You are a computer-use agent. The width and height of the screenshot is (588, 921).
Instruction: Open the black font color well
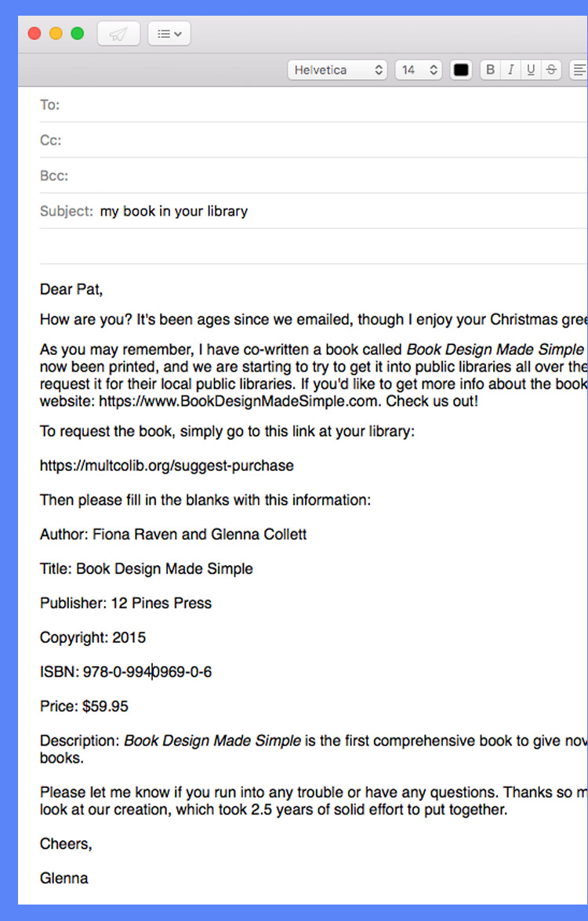(x=460, y=69)
